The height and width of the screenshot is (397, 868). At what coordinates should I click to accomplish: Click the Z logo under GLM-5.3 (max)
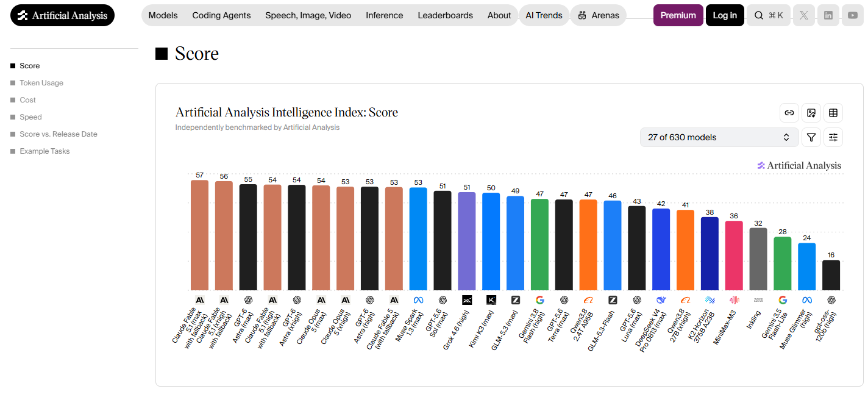(516, 300)
